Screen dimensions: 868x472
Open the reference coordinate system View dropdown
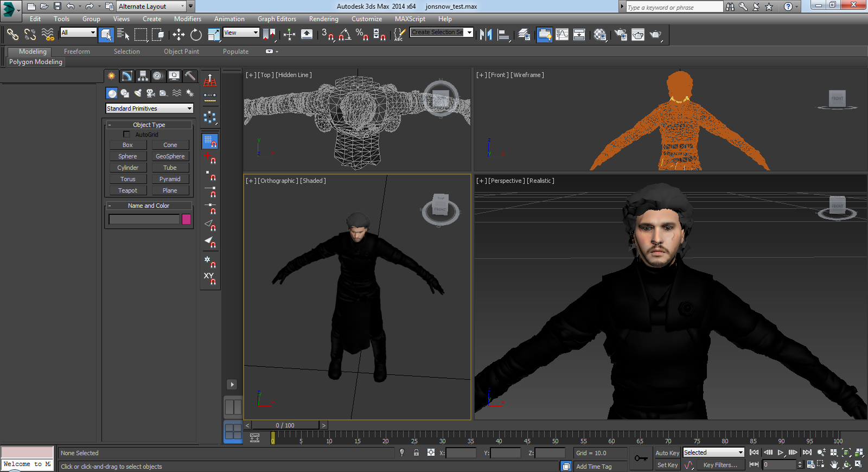[241, 33]
